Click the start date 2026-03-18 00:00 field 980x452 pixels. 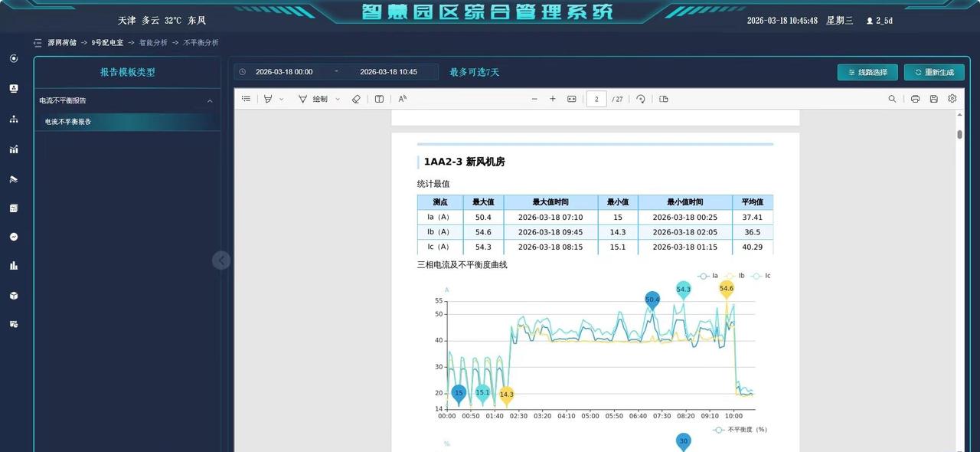(x=284, y=72)
